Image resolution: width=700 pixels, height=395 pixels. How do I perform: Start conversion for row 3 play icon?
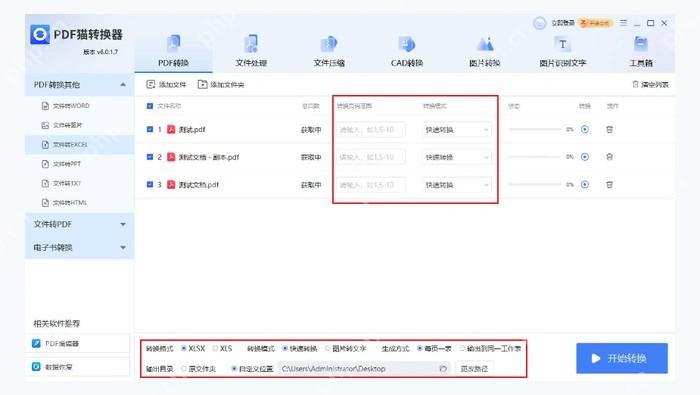(x=585, y=185)
